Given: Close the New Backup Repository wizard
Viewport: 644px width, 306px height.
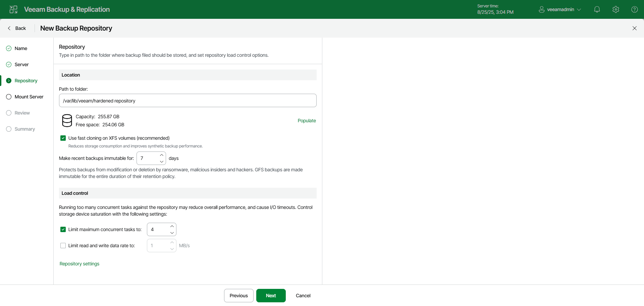Looking at the screenshot, I should (635, 28).
